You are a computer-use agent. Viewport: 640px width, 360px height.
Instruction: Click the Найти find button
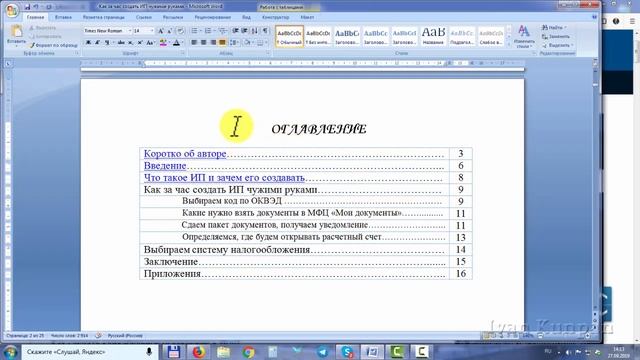click(x=554, y=27)
